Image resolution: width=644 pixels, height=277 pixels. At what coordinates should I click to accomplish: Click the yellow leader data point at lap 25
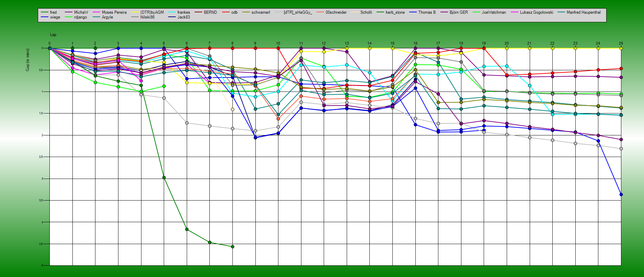pyautogui.click(x=621, y=48)
